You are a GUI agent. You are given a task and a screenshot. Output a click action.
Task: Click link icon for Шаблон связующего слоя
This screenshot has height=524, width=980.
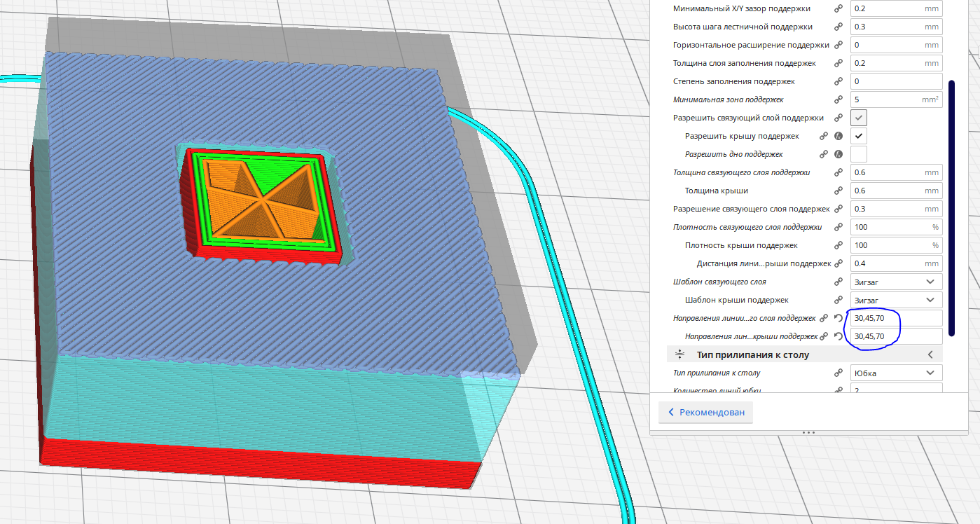pyautogui.click(x=838, y=282)
